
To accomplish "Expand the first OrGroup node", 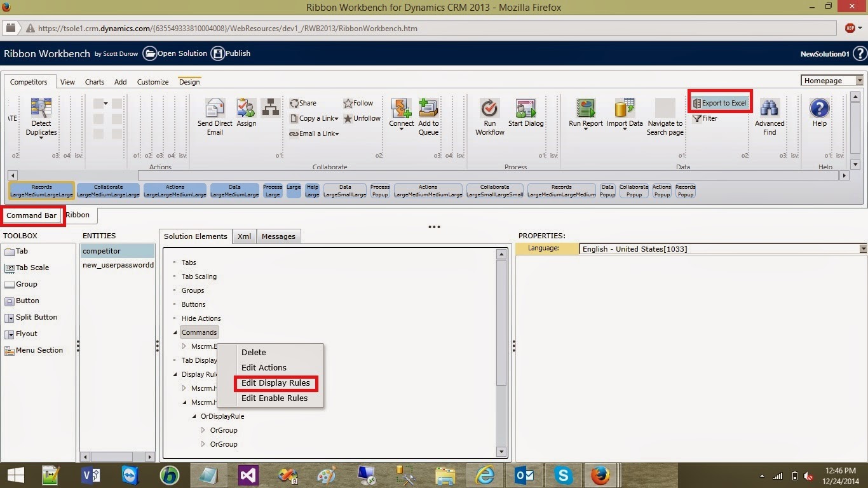I will [203, 430].
